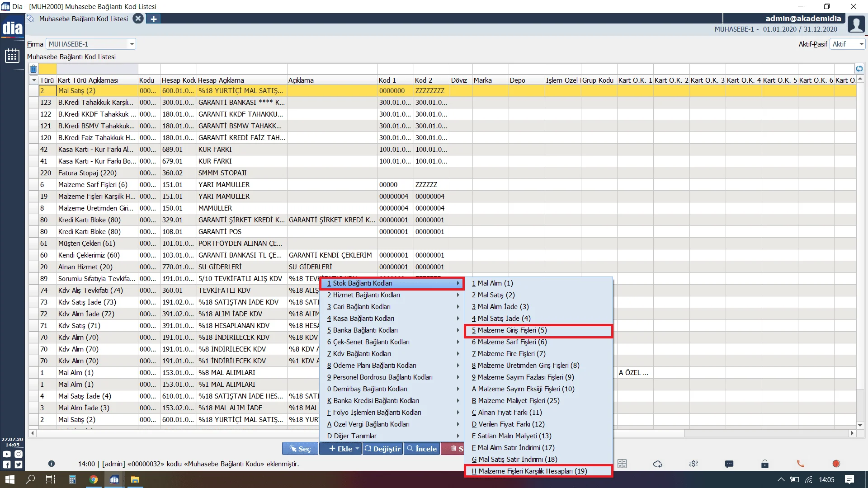Choose Malzeme Maliyet Fişleri (25)

(x=538, y=401)
